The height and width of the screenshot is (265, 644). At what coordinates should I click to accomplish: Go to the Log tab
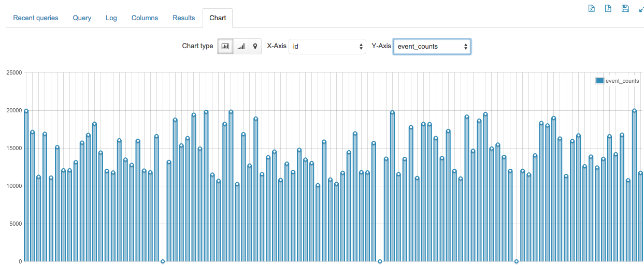[x=111, y=18]
